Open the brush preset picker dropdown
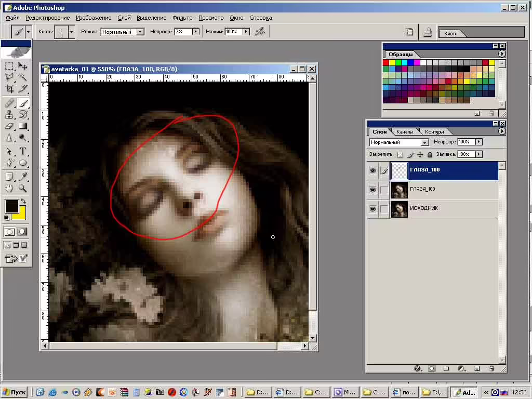532x399 pixels. [x=71, y=32]
